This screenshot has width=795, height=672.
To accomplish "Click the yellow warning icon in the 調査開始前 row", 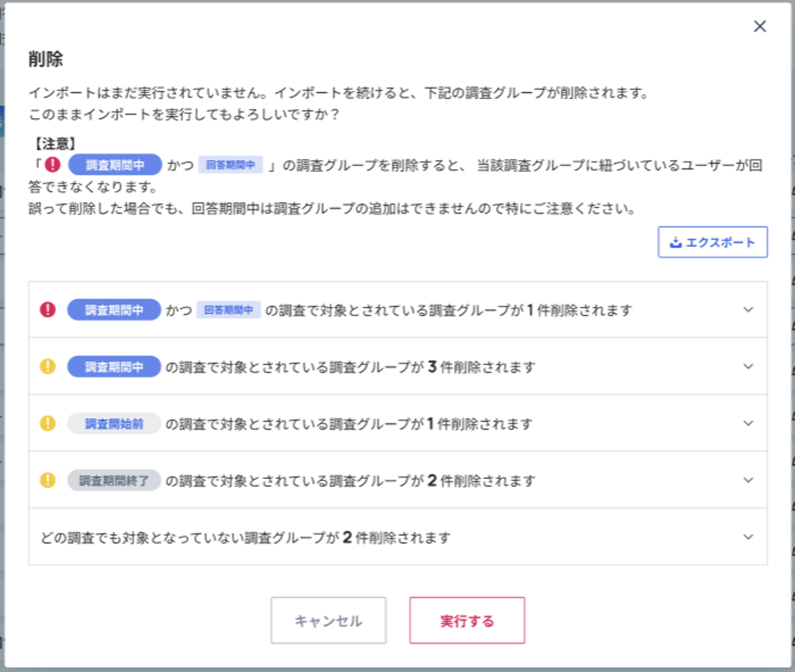I will [x=47, y=423].
